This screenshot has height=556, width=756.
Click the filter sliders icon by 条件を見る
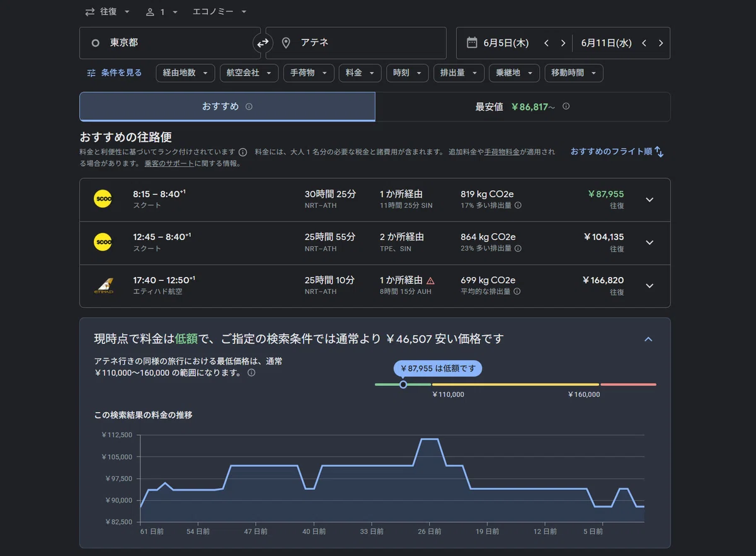click(x=91, y=73)
